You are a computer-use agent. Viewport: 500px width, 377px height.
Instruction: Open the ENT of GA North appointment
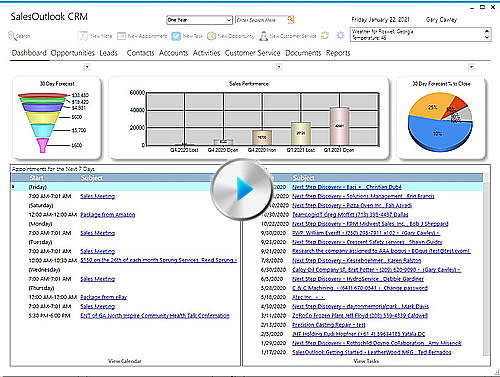click(x=155, y=315)
